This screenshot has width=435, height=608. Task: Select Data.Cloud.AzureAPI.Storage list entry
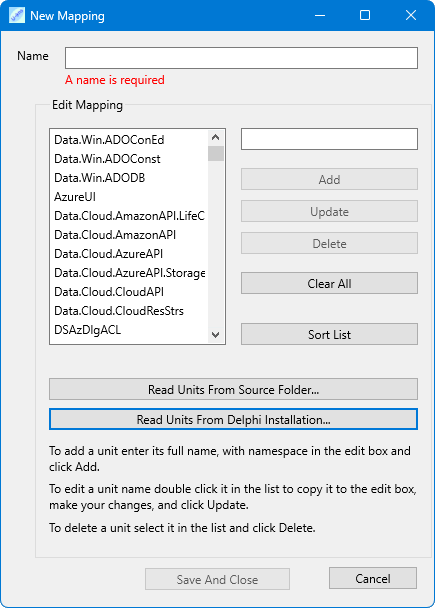129,273
